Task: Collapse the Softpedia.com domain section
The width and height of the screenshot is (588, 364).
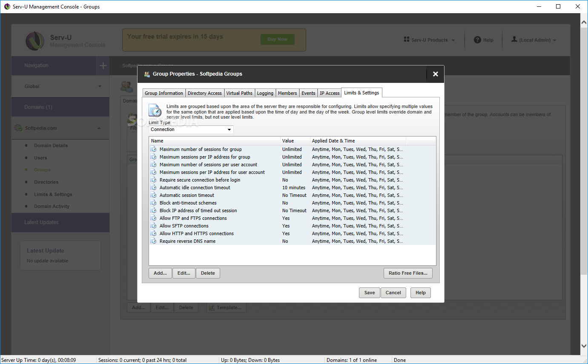Action: tap(60, 128)
